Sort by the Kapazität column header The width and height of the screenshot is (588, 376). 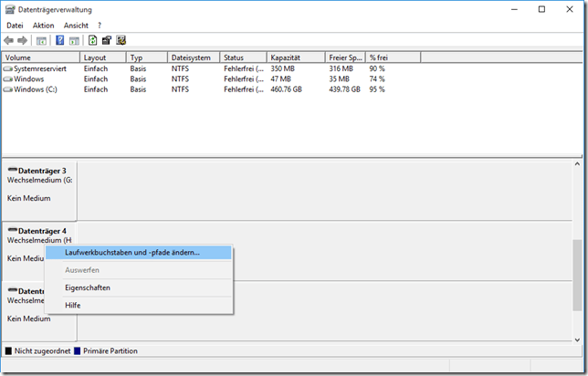294,57
